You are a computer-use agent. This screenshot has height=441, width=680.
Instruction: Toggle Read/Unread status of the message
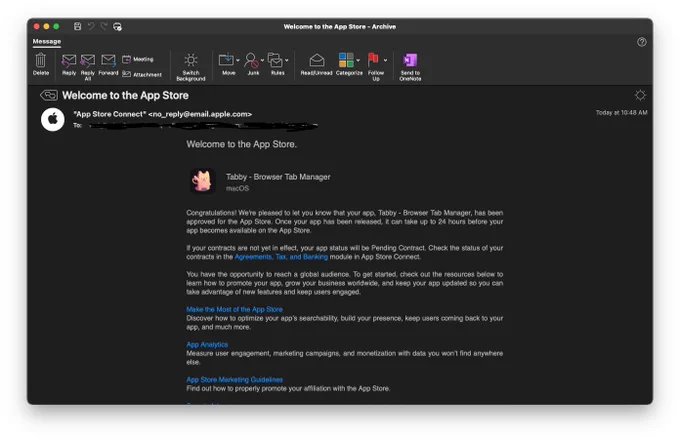317,60
